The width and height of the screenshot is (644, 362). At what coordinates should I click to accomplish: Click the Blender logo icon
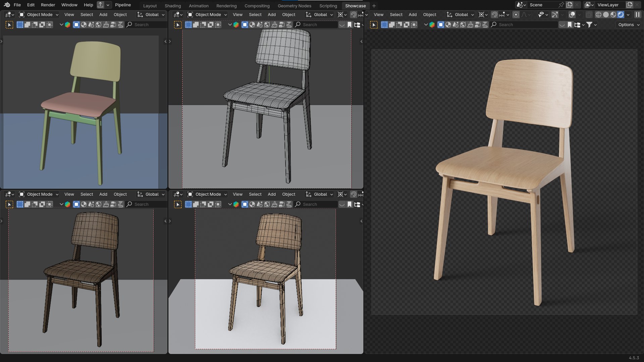(7, 5)
